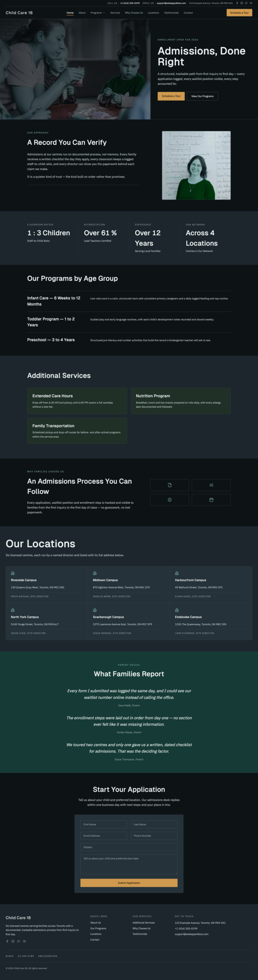
Task: Open the Instagram icon in the footer
Action: coord(13,941)
